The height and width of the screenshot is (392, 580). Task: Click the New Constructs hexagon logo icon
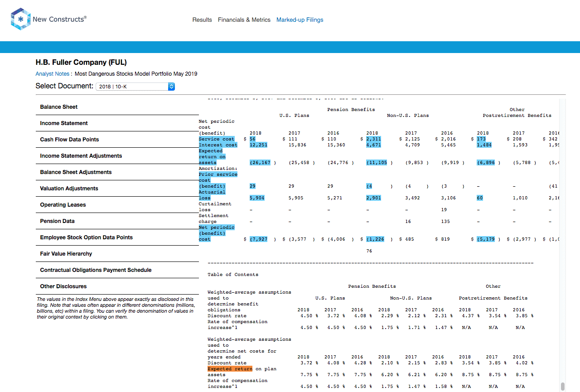point(20,19)
